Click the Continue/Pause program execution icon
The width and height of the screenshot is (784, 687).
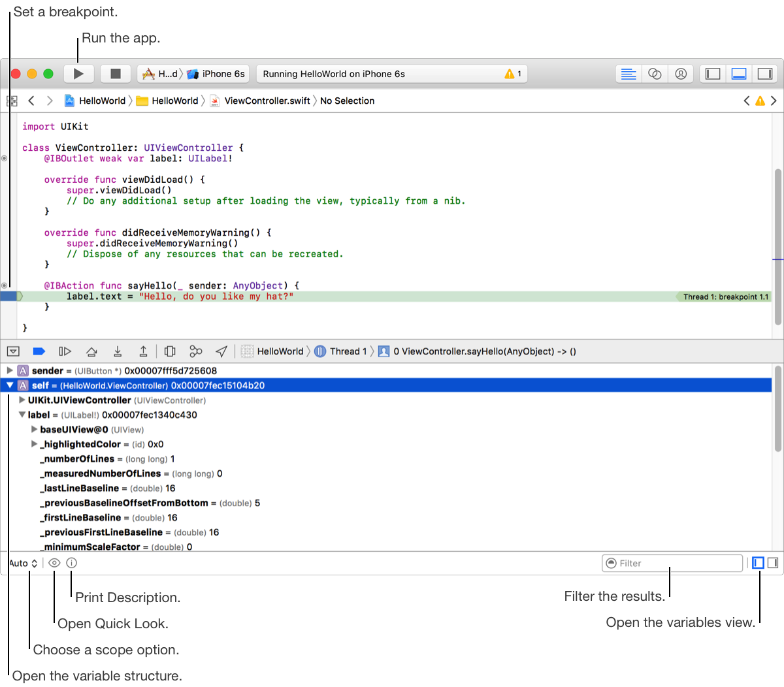65,351
